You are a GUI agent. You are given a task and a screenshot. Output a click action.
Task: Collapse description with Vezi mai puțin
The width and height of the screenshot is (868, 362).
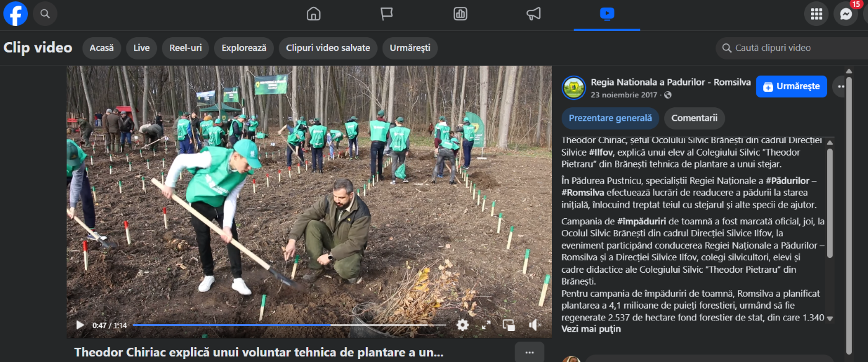(x=591, y=329)
